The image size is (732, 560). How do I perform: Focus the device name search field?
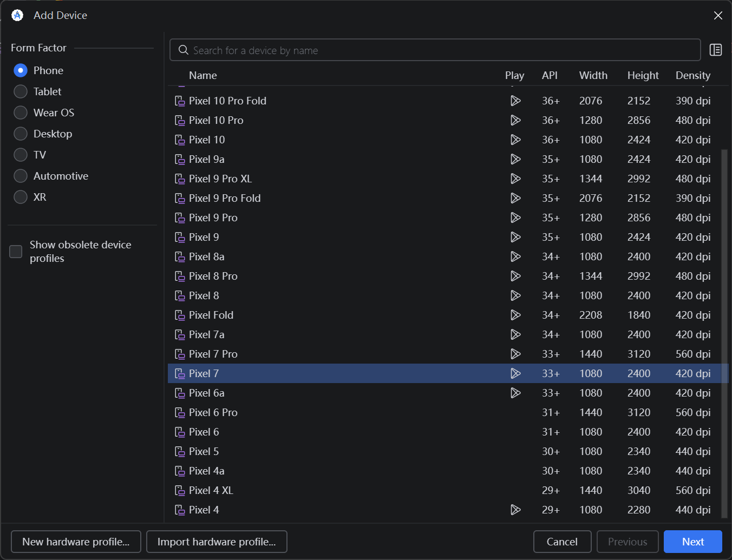click(x=435, y=50)
